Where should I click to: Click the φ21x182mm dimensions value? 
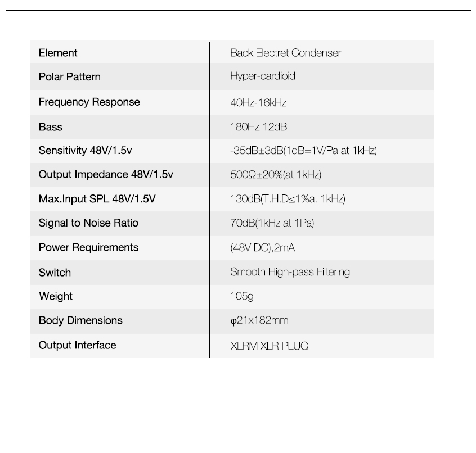259,320
